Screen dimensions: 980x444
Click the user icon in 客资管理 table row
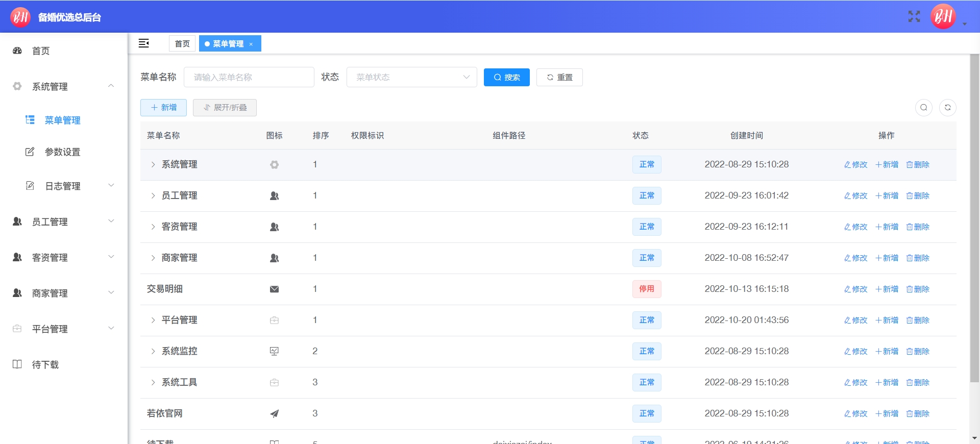coord(274,227)
